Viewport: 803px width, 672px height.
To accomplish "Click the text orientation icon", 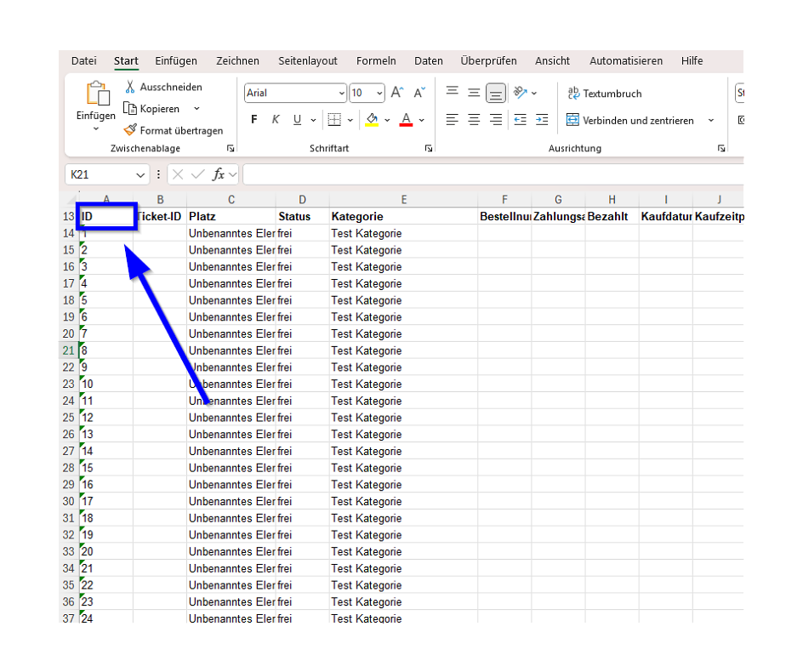I will 520,93.
